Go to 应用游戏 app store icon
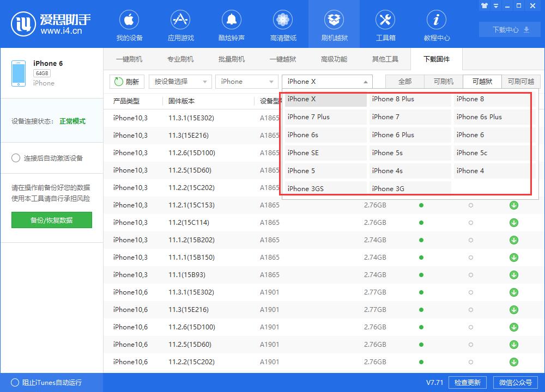The height and width of the screenshot is (392, 545). click(180, 21)
